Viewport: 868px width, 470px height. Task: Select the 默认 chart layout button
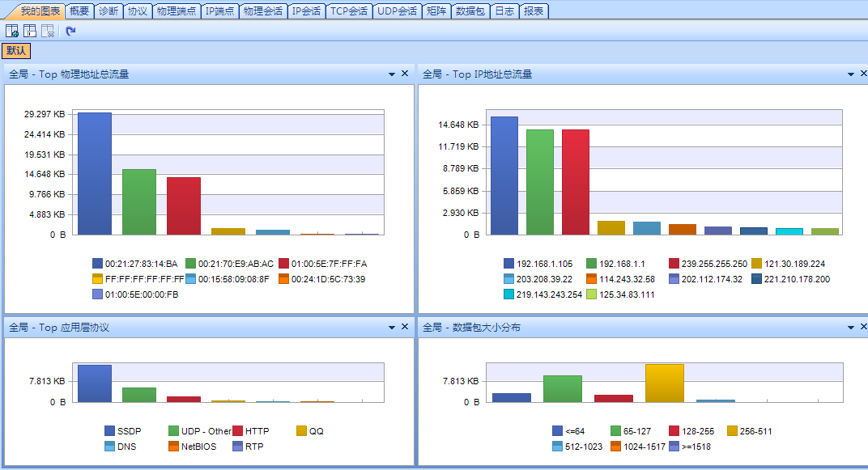tap(16, 51)
